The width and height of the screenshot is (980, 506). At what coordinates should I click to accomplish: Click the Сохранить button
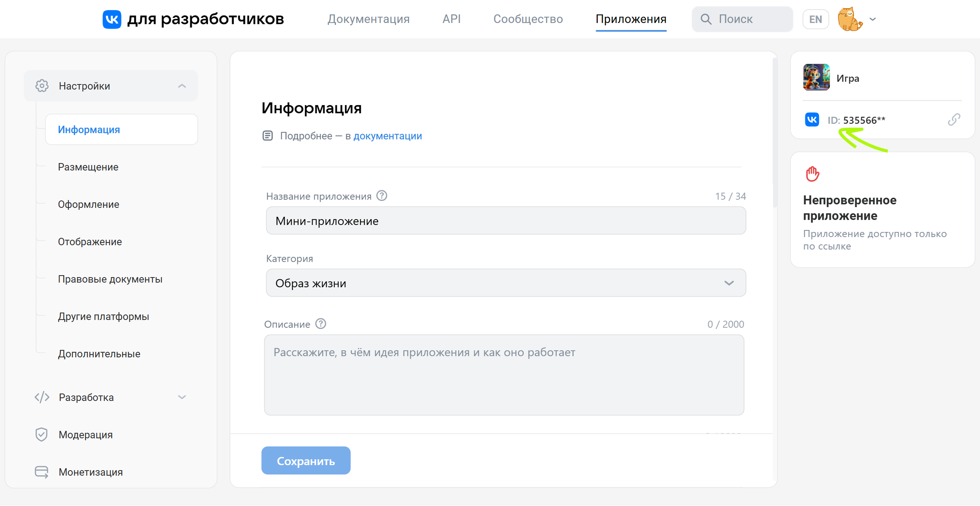coord(306,460)
